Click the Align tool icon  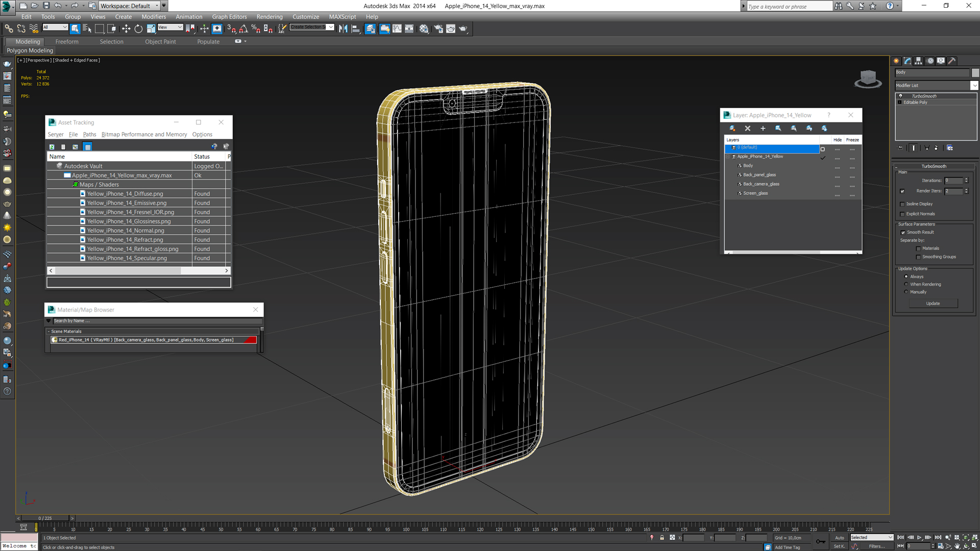356,29
